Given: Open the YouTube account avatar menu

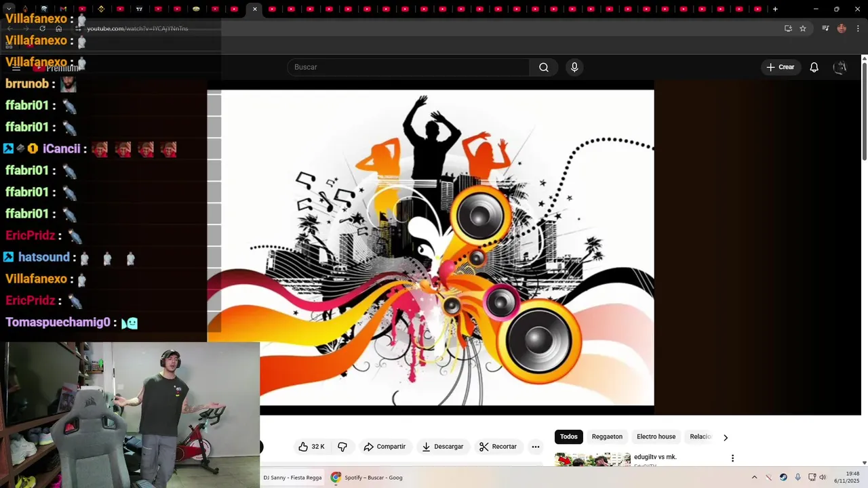Looking at the screenshot, I should (x=840, y=67).
